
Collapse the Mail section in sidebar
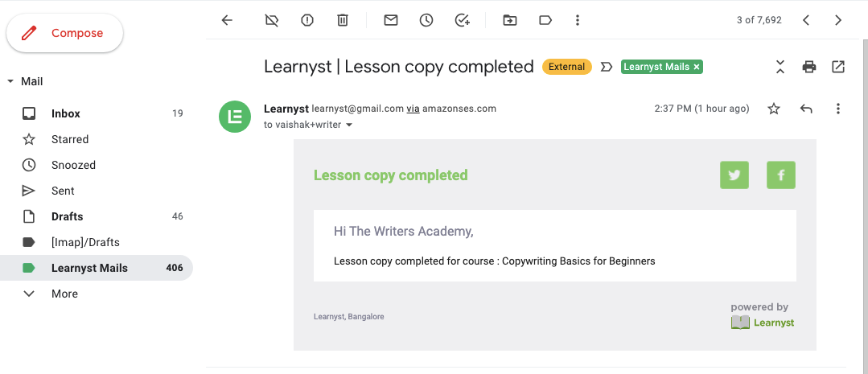pos(10,82)
